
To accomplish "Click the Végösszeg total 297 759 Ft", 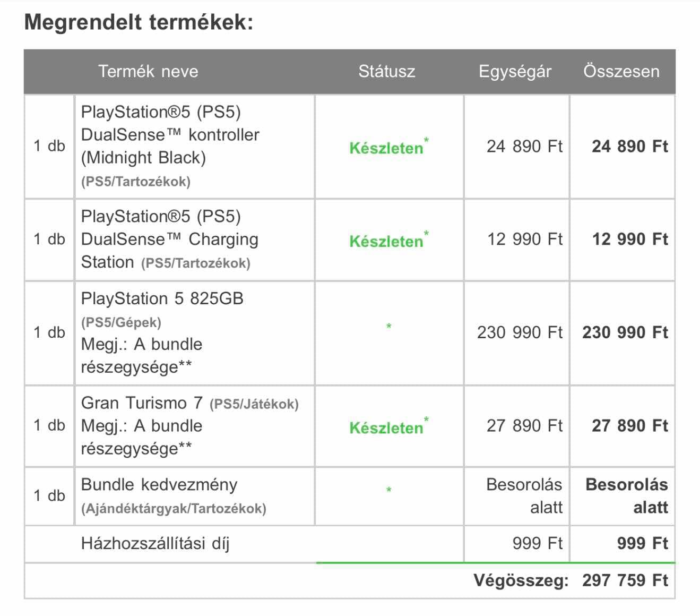I will pyautogui.click(x=625, y=580).
